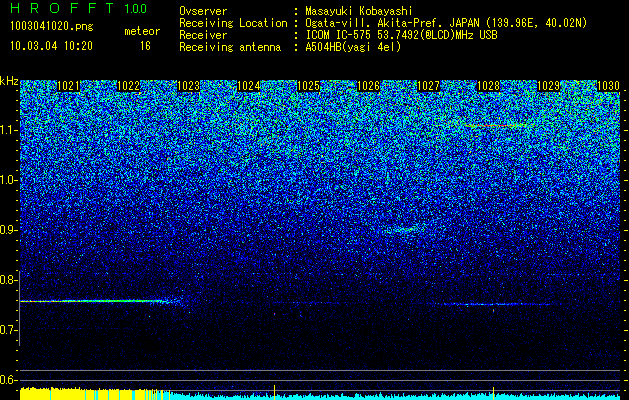
Task: Click observer name Masayuki Kobayashi
Action: coord(359,11)
